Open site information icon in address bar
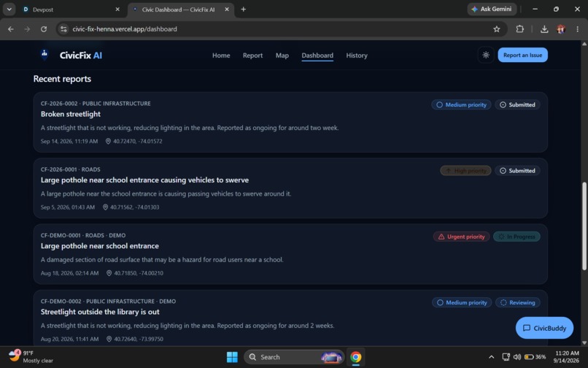588x368 pixels. pos(63,29)
